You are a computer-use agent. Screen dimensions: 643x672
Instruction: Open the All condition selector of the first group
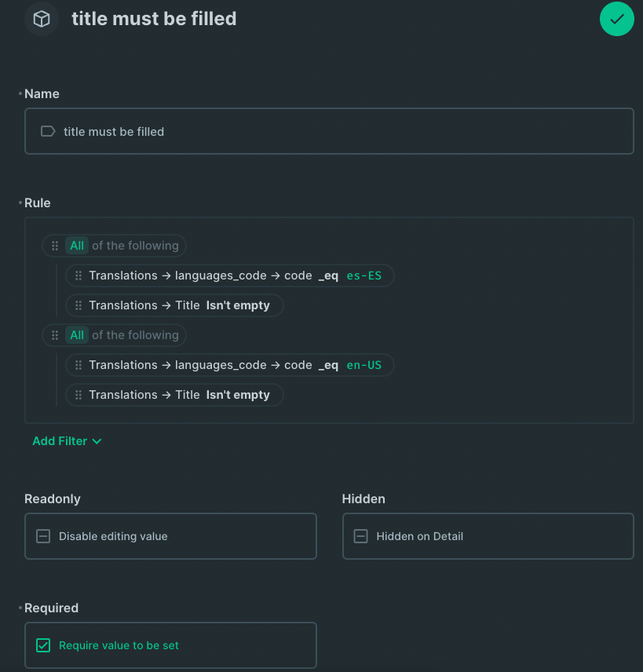click(x=76, y=245)
